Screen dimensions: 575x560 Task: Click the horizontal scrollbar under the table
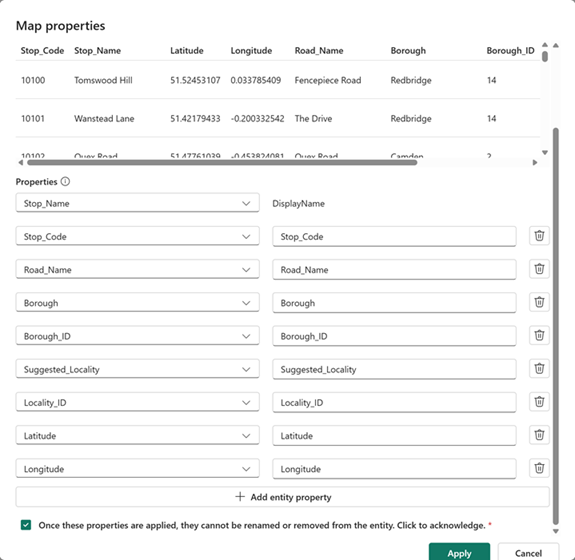point(222,162)
